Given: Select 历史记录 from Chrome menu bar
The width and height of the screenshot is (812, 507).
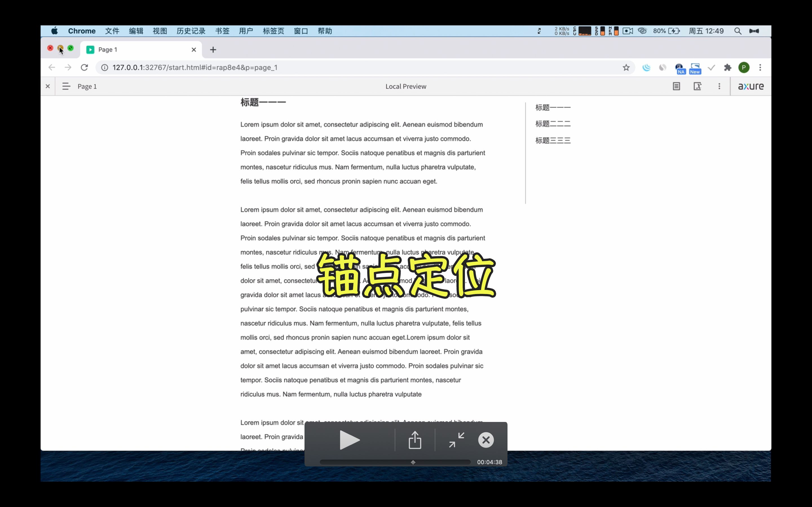Looking at the screenshot, I should [x=191, y=31].
